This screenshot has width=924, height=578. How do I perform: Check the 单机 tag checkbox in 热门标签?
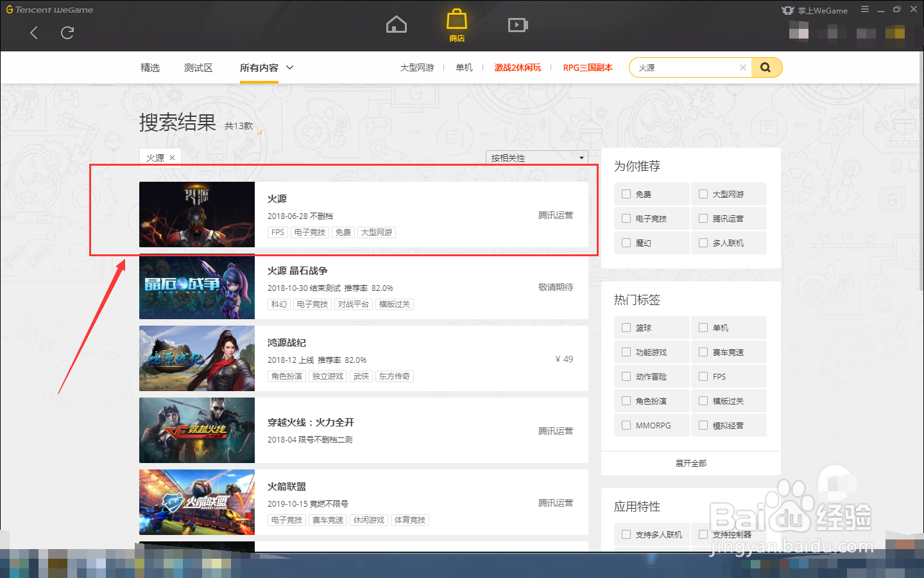coord(703,328)
